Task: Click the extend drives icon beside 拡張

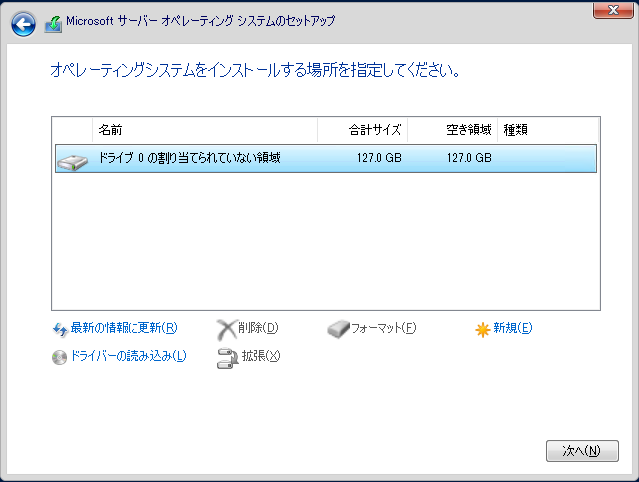Action: click(227, 358)
